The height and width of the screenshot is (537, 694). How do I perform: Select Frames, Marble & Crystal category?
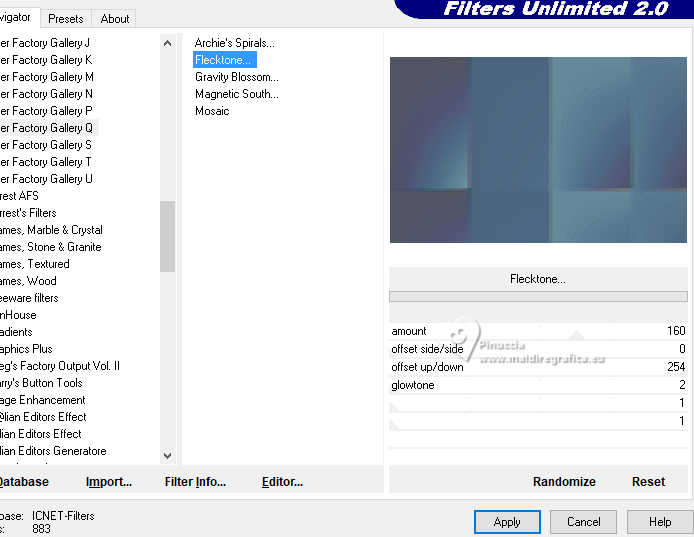pyautogui.click(x=51, y=230)
